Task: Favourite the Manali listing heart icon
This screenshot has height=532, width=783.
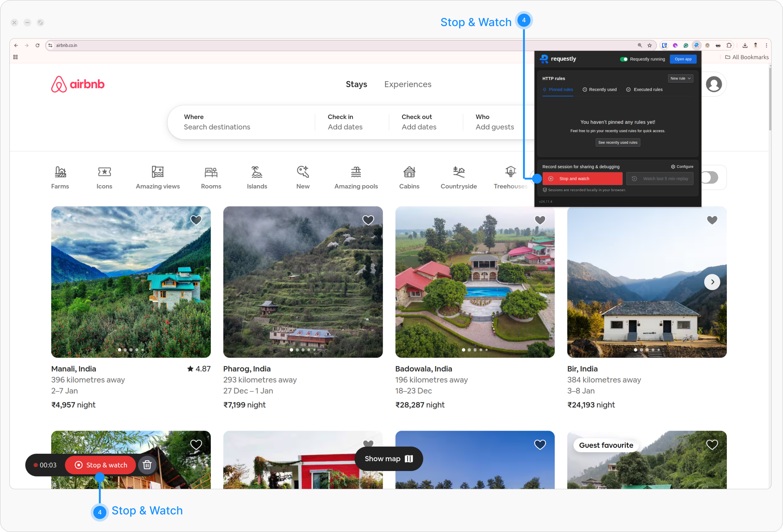Action: point(196,220)
